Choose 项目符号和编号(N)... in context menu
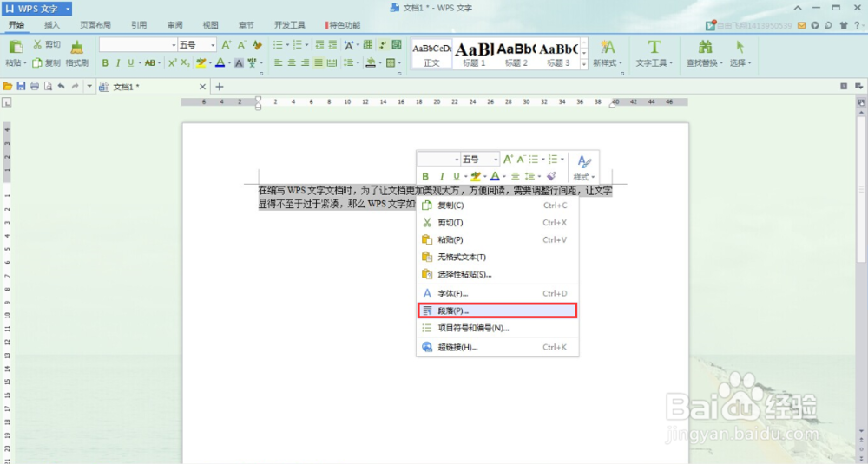The height and width of the screenshot is (464, 868). 497,328
